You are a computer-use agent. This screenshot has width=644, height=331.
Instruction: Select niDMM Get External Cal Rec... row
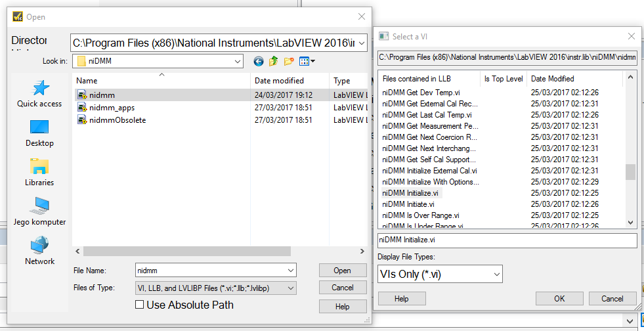tap(430, 104)
